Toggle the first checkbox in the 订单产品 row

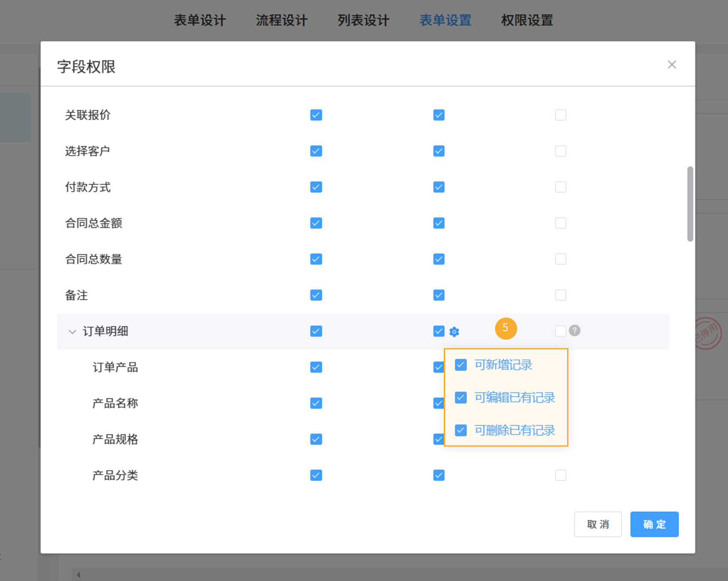click(x=316, y=367)
